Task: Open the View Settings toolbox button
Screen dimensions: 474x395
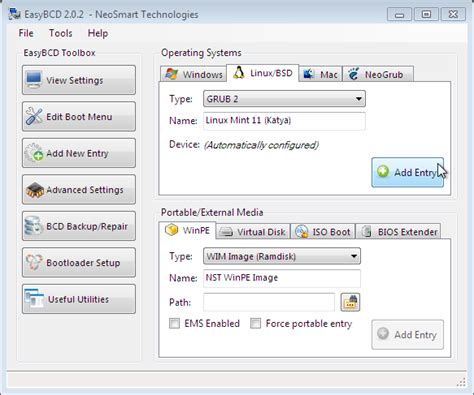Action: (79, 80)
